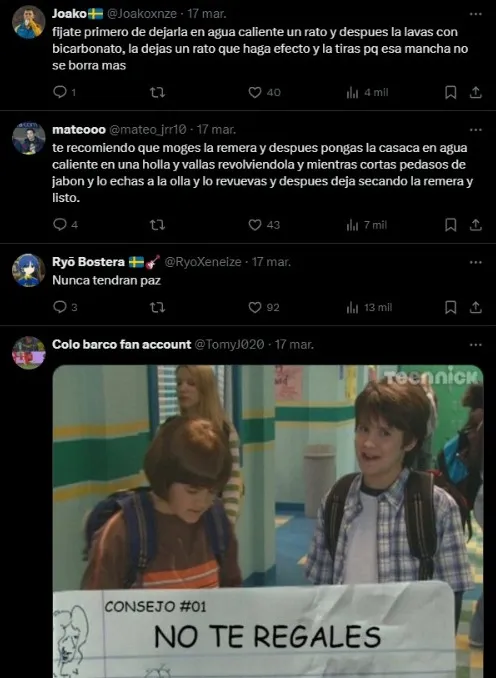Share Ryō Bostera's tweet
Viewport: 496px width, 678px height.
(475, 307)
